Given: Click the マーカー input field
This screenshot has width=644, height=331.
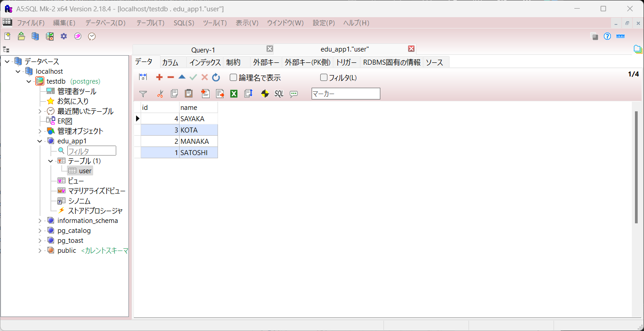Looking at the screenshot, I should (x=346, y=94).
